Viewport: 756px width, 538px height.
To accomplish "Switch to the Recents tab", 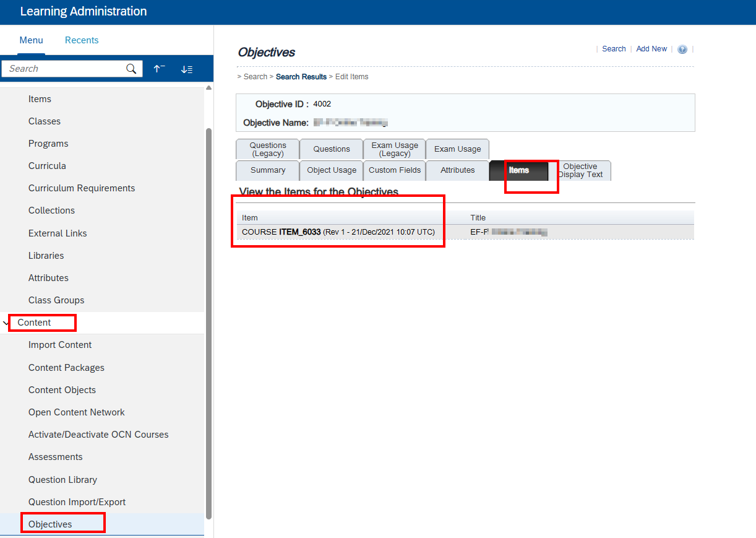I will (82, 40).
